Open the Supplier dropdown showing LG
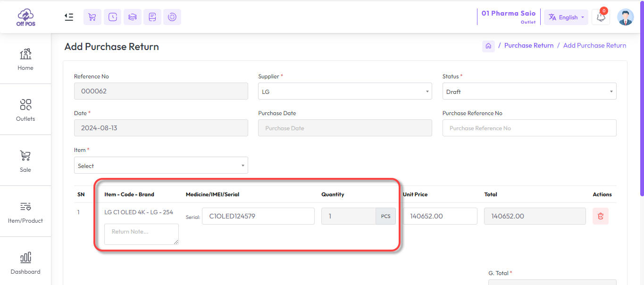644x285 pixels. (345, 92)
